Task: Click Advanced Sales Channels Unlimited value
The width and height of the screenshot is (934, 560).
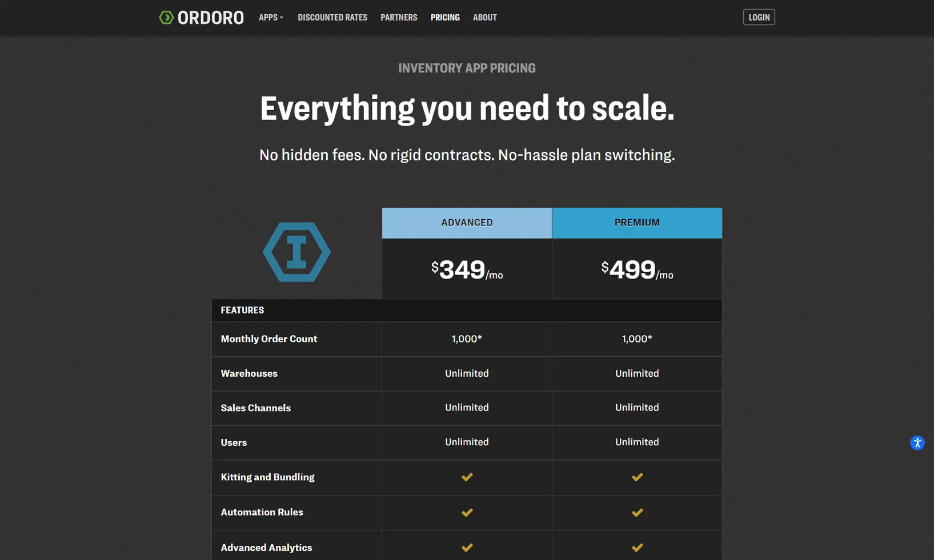Action: coord(467,408)
